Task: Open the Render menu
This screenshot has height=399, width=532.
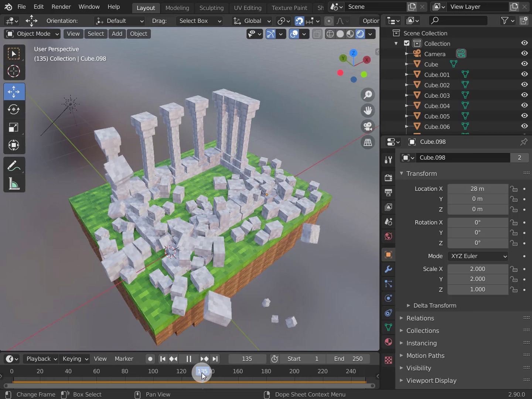Action: coord(61,7)
